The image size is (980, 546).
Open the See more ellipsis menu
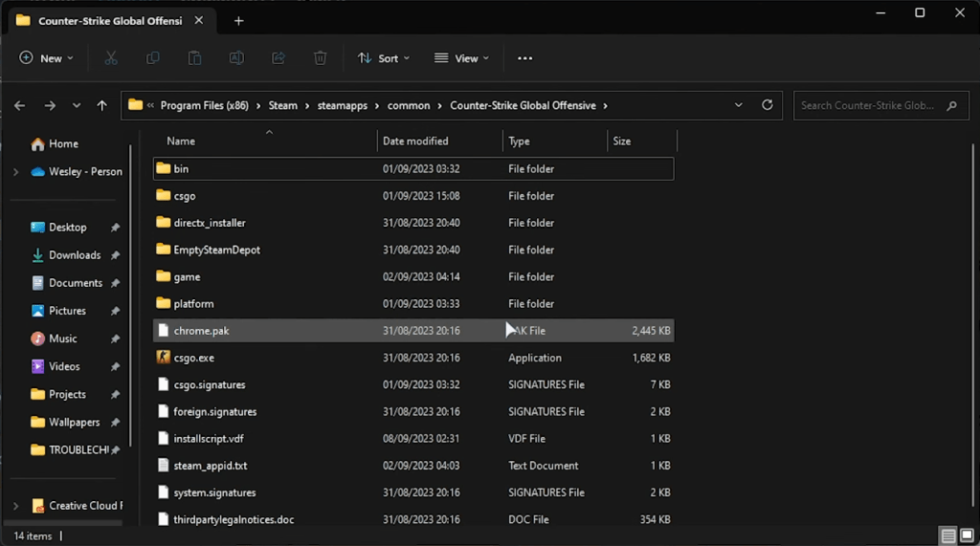point(525,58)
